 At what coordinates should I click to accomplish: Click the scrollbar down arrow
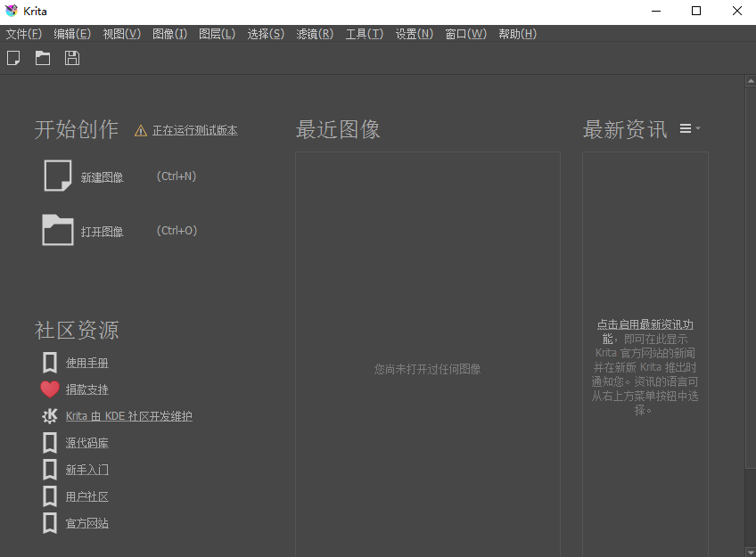pos(751,552)
